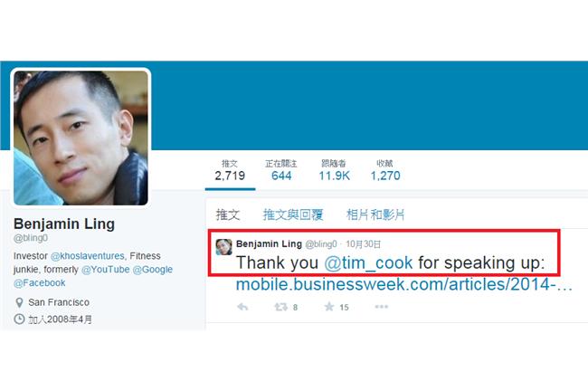Switch to the 相片和影片 tab
588x391 pixels.
point(375,215)
